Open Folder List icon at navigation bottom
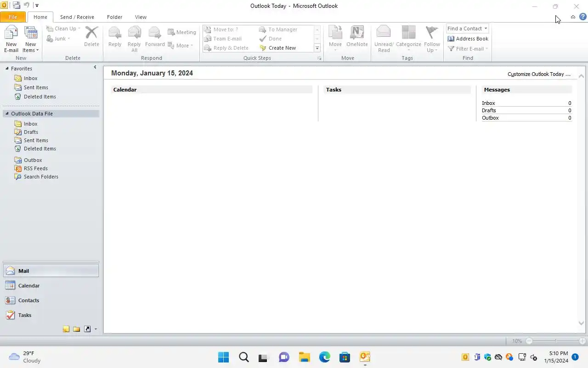588x368 pixels. (76, 329)
